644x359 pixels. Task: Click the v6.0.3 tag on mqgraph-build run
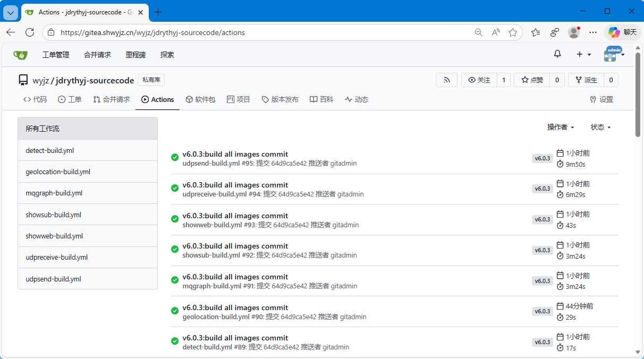pos(542,281)
